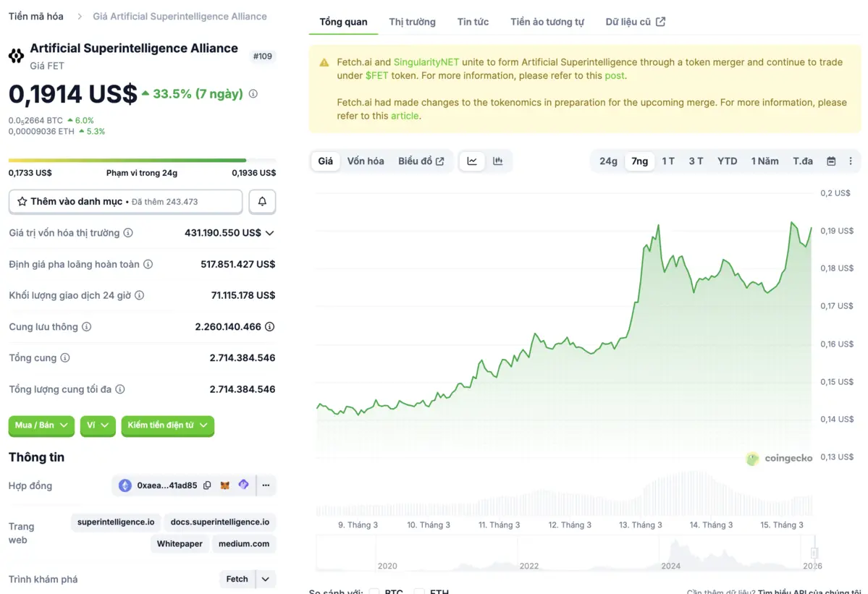This screenshot has height=594, width=868.
Task: Open the Mua / Bán dropdown
Action: coord(42,425)
